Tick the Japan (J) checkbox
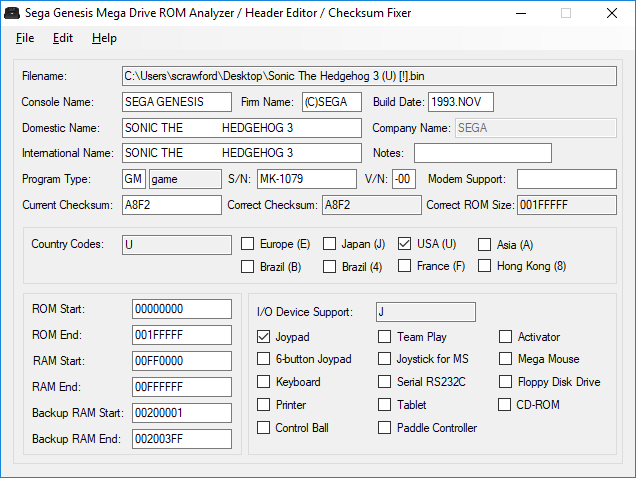The width and height of the screenshot is (636, 478). pos(329,244)
